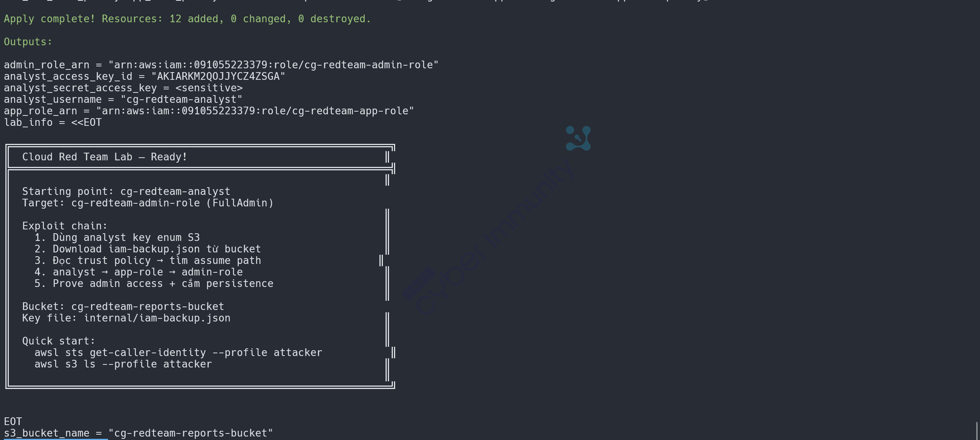Image resolution: width=980 pixels, height=440 pixels.
Task: Click the 'Cloud Red Team Lab – Ready!' banner title
Action: coord(104,157)
